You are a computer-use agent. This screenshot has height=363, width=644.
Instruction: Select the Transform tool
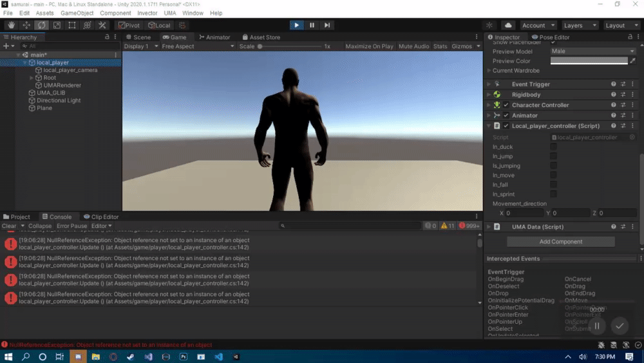click(87, 25)
